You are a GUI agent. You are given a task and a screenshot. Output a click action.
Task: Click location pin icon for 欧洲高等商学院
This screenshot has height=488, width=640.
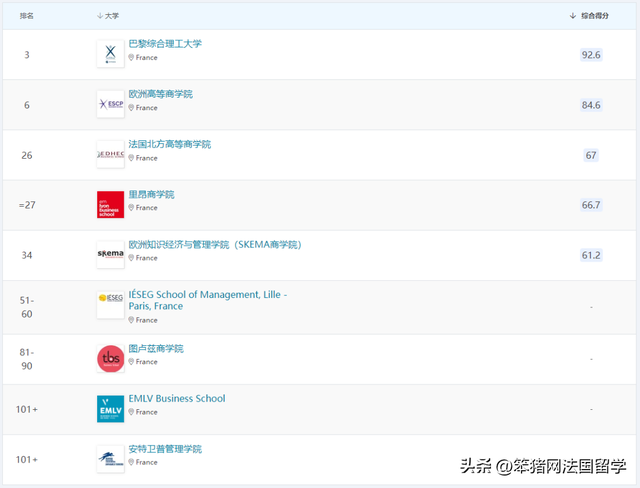click(131, 108)
